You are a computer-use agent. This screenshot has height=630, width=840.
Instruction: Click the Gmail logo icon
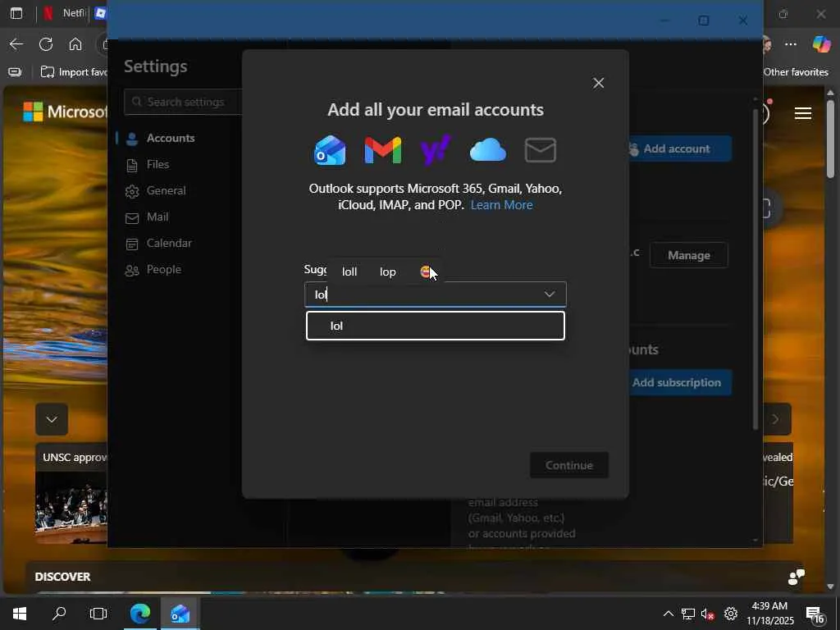(x=382, y=150)
